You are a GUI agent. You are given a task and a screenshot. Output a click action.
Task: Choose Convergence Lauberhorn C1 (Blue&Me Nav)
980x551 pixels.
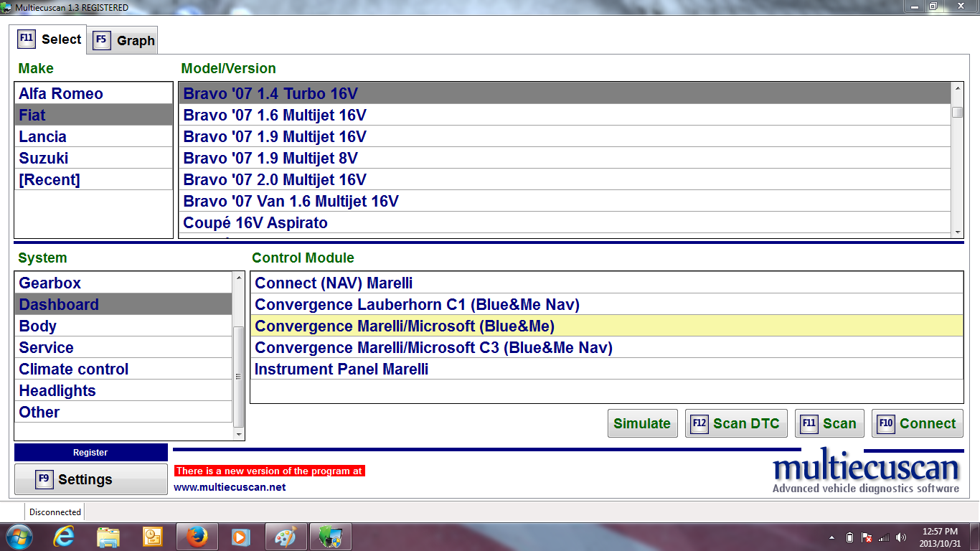tap(606, 304)
